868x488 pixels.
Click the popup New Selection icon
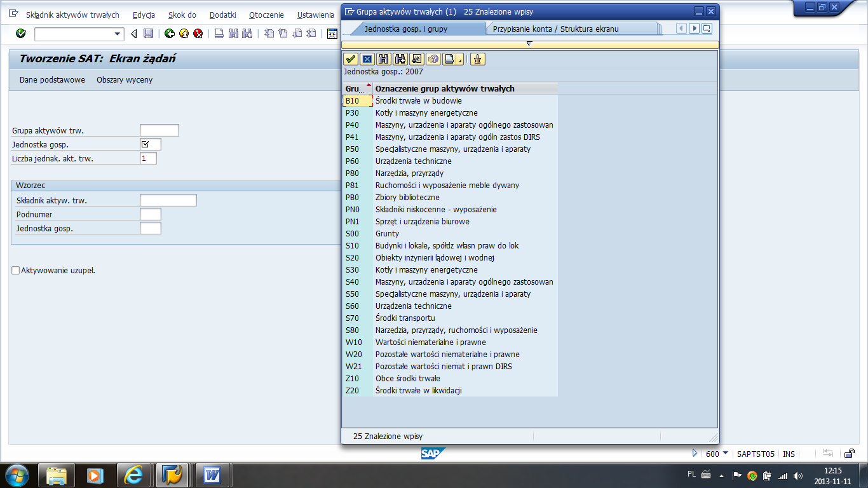[x=417, y=59]
